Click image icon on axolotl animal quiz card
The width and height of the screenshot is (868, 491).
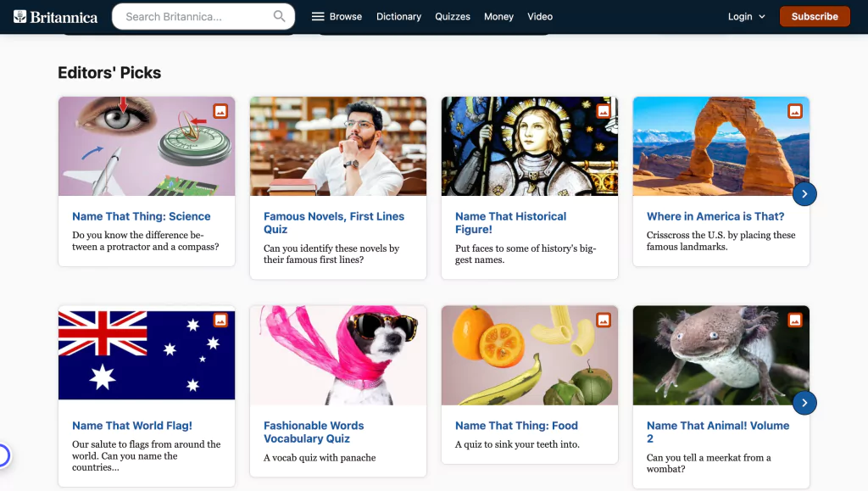[795, 320]
